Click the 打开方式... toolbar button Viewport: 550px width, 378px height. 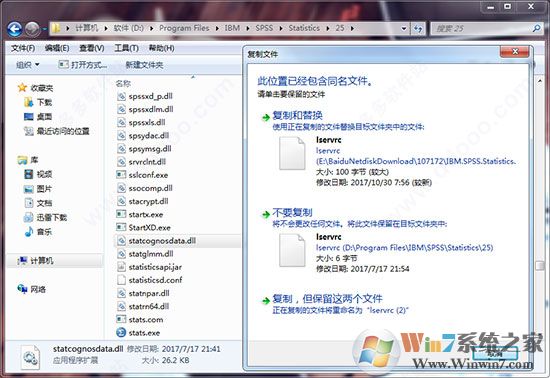[x=83, y=65]
